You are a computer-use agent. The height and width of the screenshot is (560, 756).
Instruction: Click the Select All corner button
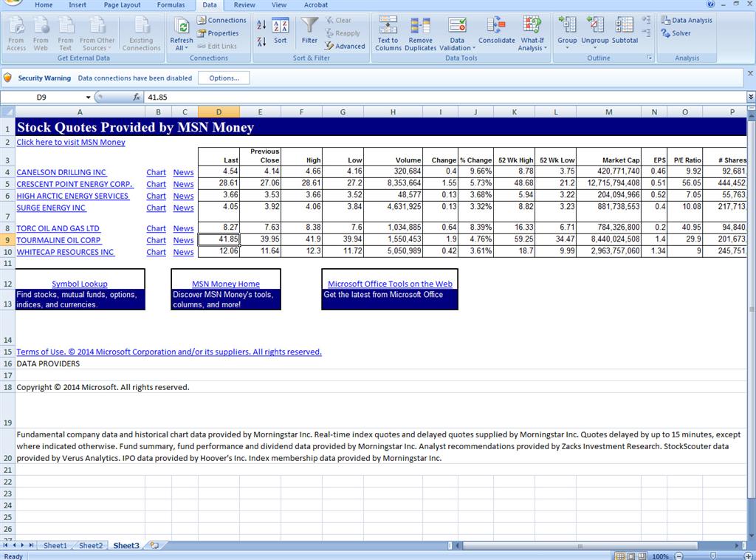pos(7,112)
